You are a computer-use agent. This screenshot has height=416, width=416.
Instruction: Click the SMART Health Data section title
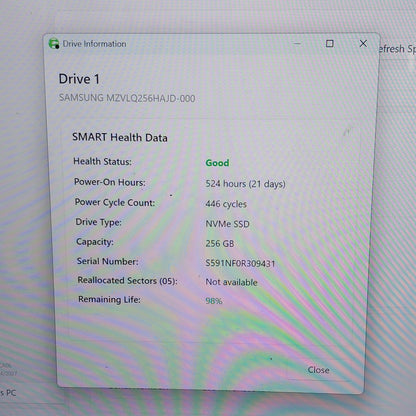click(120, 137)
